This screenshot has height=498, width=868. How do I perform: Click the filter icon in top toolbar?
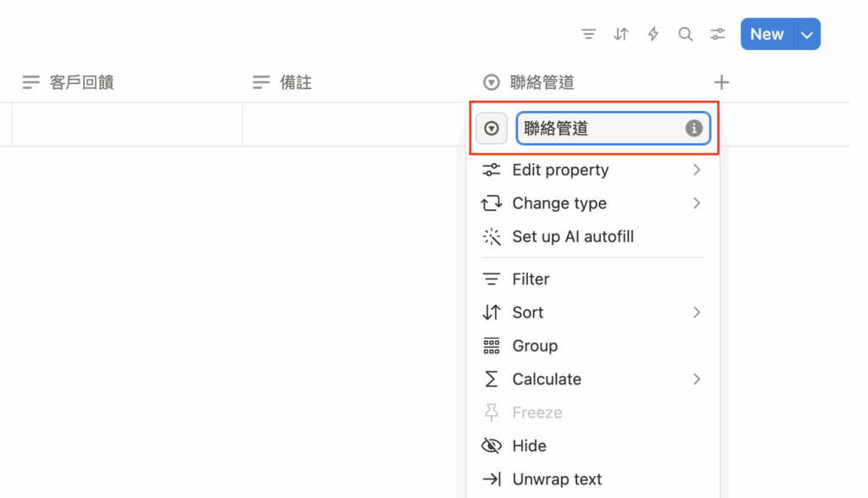(588, 35)
